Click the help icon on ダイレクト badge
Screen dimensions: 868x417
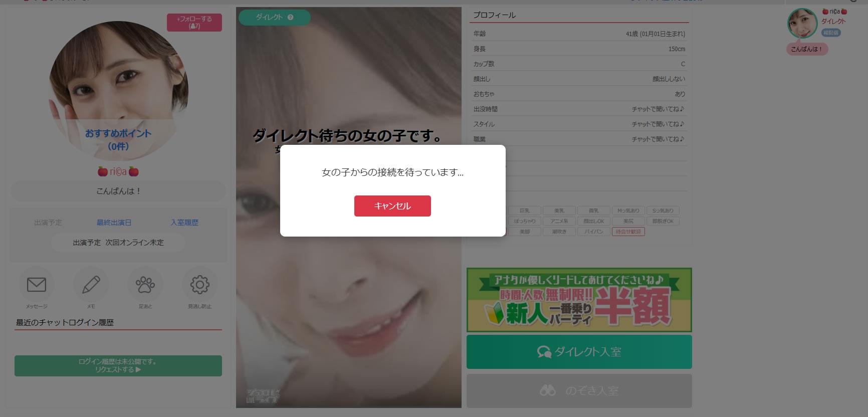click(291, 18)
